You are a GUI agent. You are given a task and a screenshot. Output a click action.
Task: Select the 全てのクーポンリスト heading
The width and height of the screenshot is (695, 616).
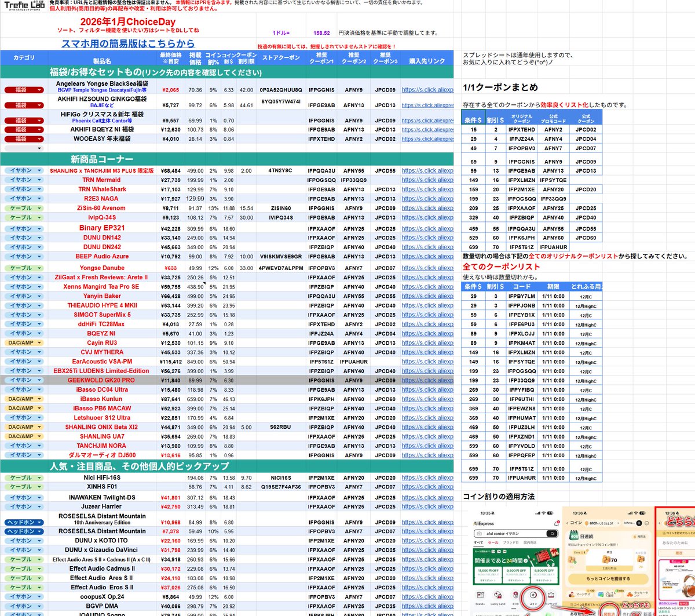click(x=501, y=267)
